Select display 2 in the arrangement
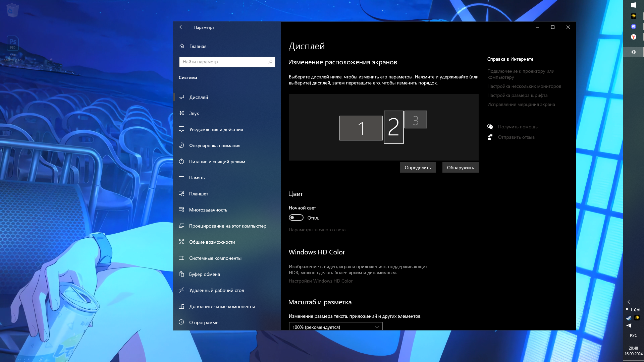Viewport: 644px width, 362px height. [393, 127]
